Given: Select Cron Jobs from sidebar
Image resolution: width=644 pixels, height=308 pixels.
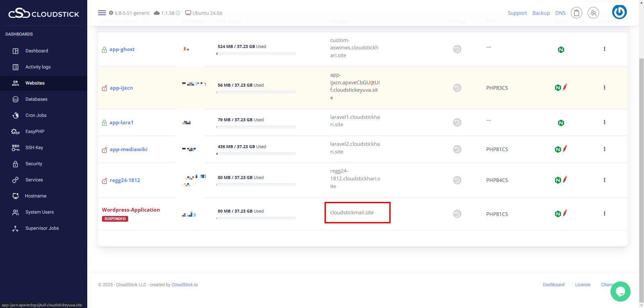Looking at the screenshot, I should pos(36,116).
